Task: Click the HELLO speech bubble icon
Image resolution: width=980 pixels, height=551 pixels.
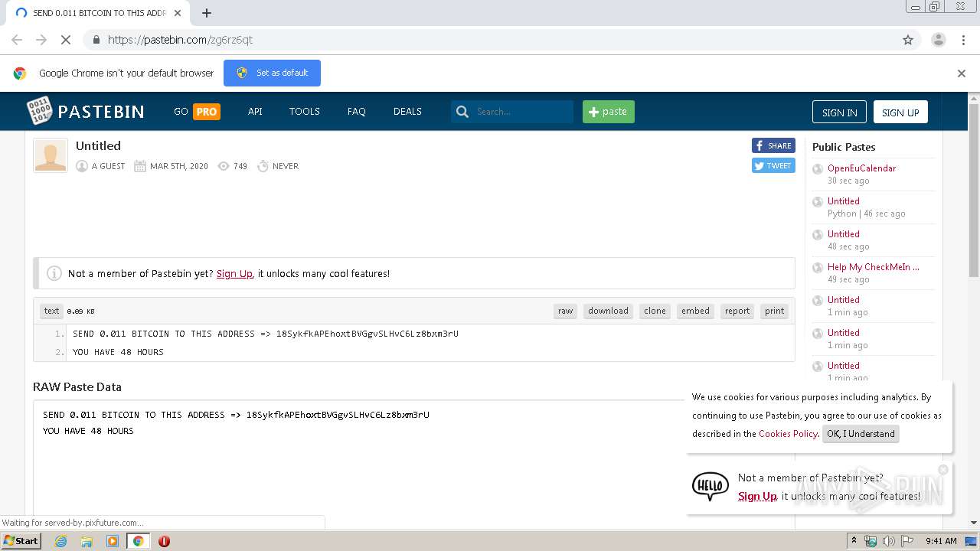Action: tap(710, 486)
